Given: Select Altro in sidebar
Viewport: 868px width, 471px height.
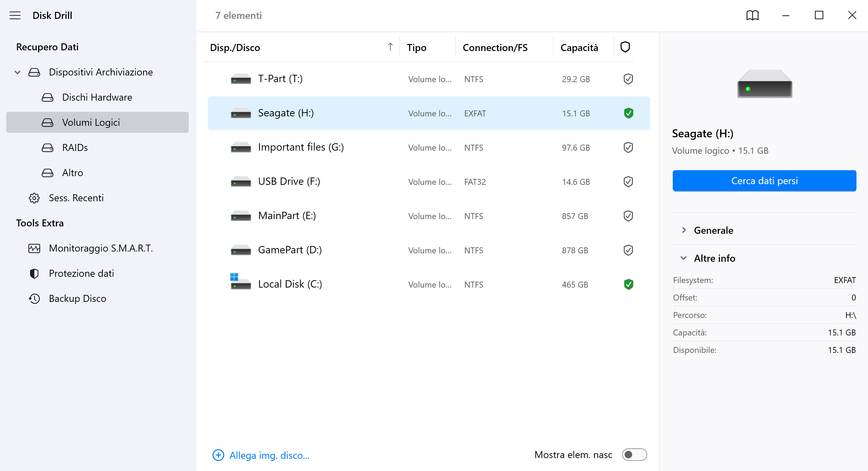Looking at the screenshot, I should pos(97,173).
